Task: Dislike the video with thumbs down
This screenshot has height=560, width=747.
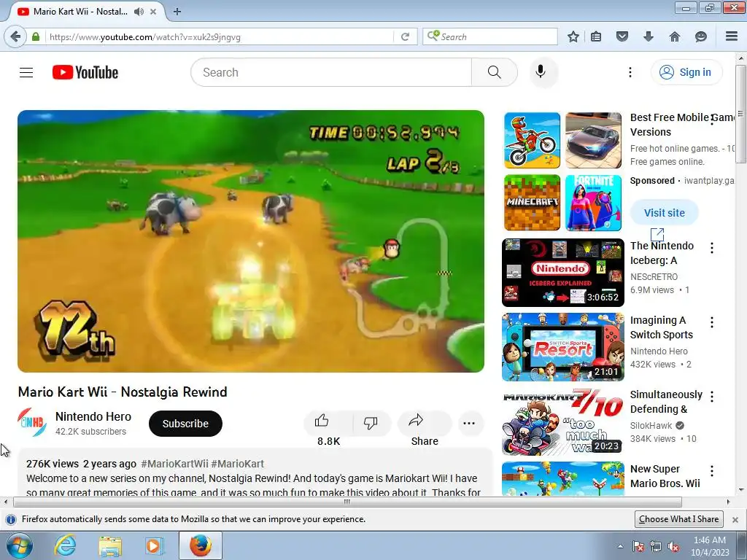Action: point(370,422)
